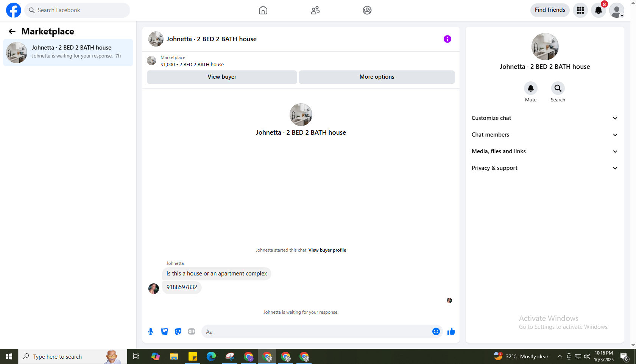Click the purple conversation information icon

tap(447, 39)
